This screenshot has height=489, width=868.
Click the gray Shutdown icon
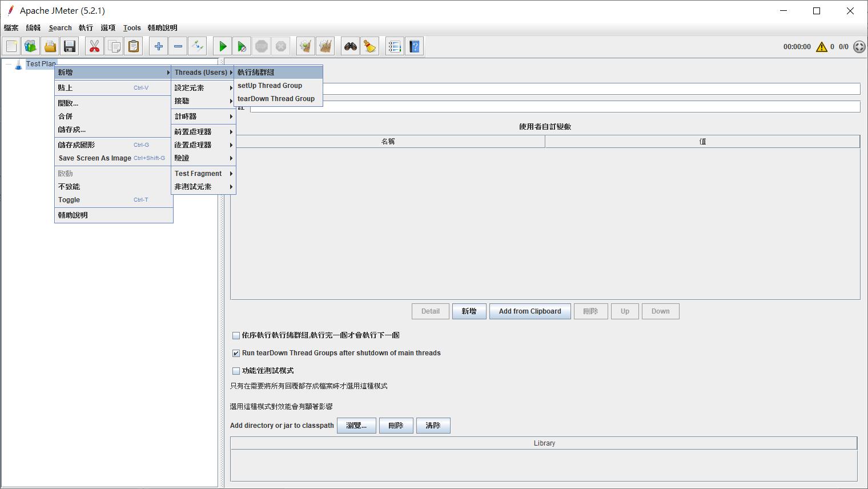(281, 46)
